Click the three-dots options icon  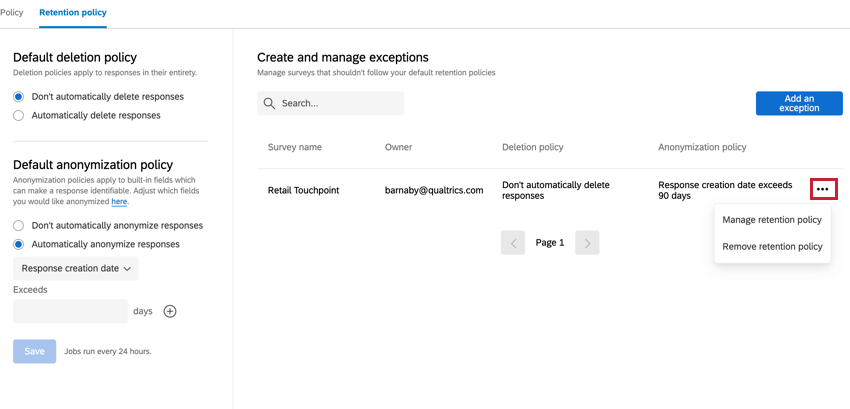pos(822,189)
